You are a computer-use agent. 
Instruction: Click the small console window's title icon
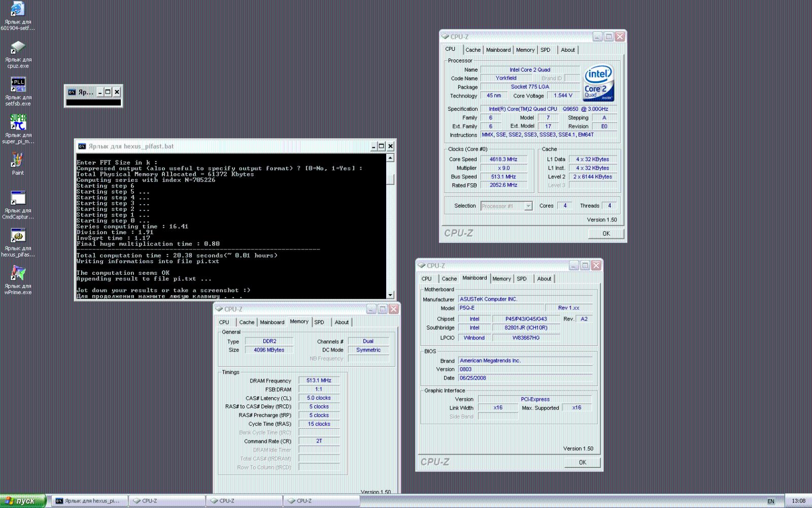coord(72,92)
